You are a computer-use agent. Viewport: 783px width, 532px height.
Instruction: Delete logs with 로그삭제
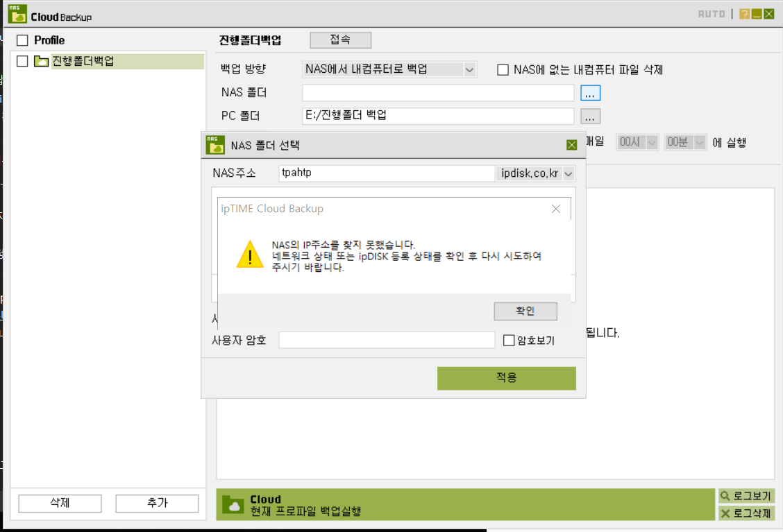click(746, 513)
